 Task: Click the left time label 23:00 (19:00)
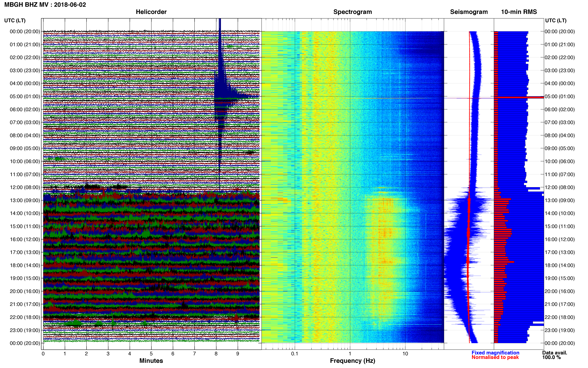[25, 330]
